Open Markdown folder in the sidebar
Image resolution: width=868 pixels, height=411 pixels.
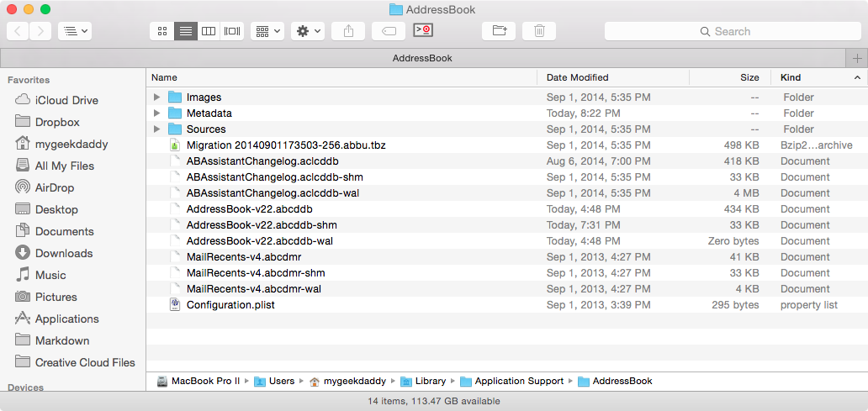point(62,340)
